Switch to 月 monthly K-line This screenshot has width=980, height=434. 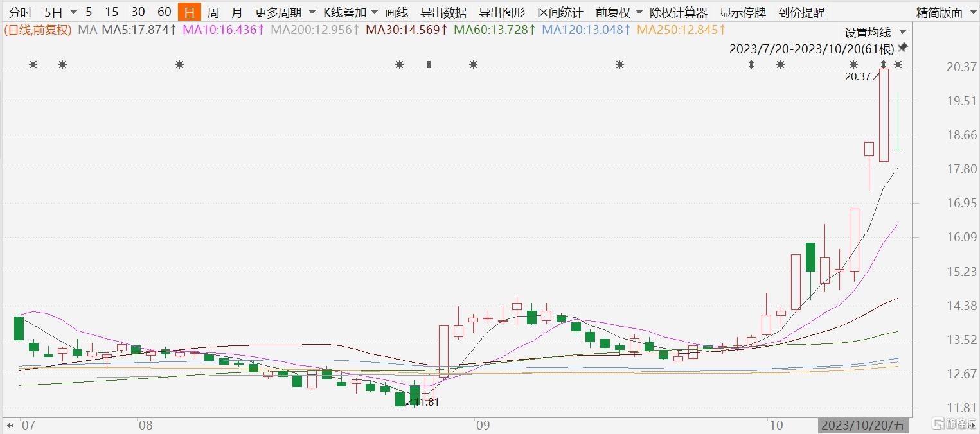tap(237, 12)
